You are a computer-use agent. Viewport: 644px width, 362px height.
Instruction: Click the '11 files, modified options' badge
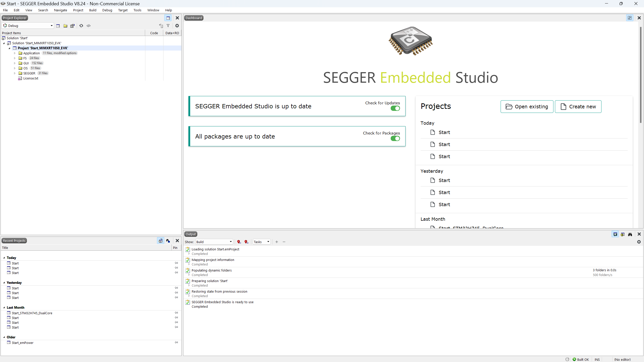60,53
